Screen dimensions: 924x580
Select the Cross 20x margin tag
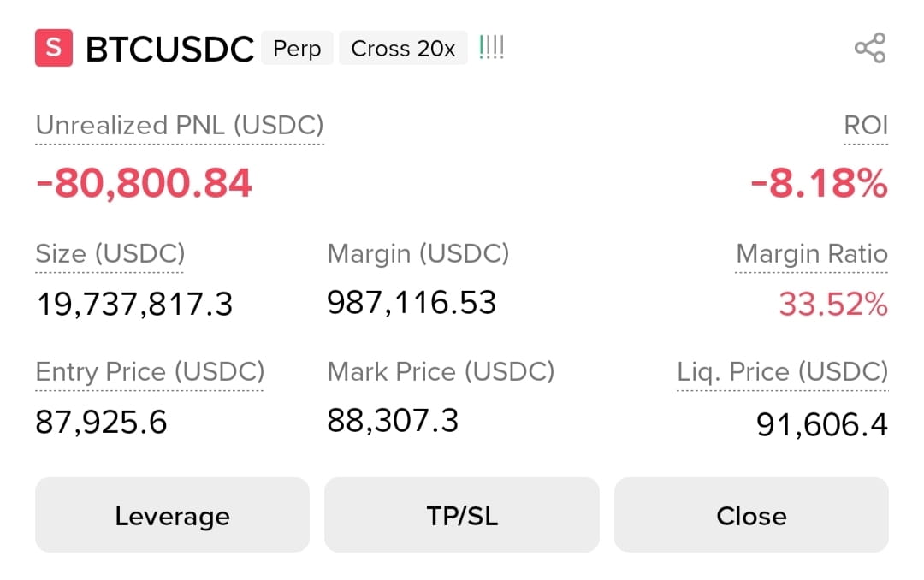coord(403,48)
